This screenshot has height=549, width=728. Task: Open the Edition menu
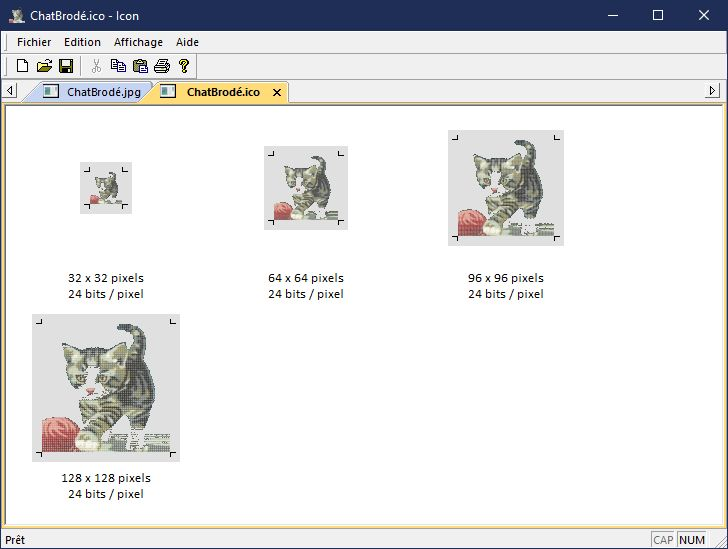[x=82, y=42]
